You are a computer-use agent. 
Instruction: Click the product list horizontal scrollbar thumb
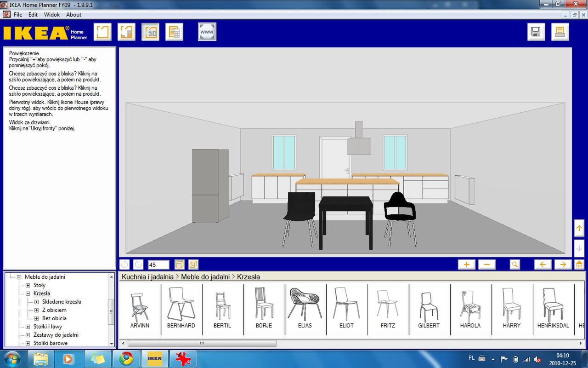coord(202,343)
